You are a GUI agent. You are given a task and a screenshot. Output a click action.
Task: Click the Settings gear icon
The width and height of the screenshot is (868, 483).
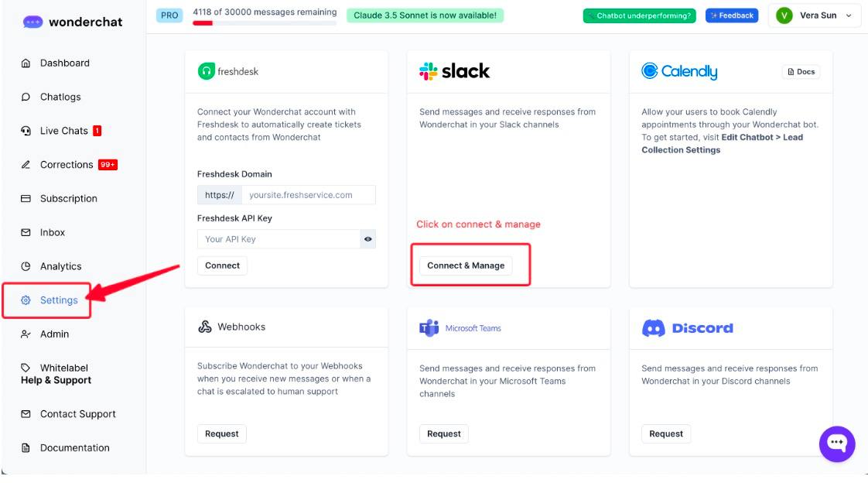pyautogui.click(x=26, y=300)
